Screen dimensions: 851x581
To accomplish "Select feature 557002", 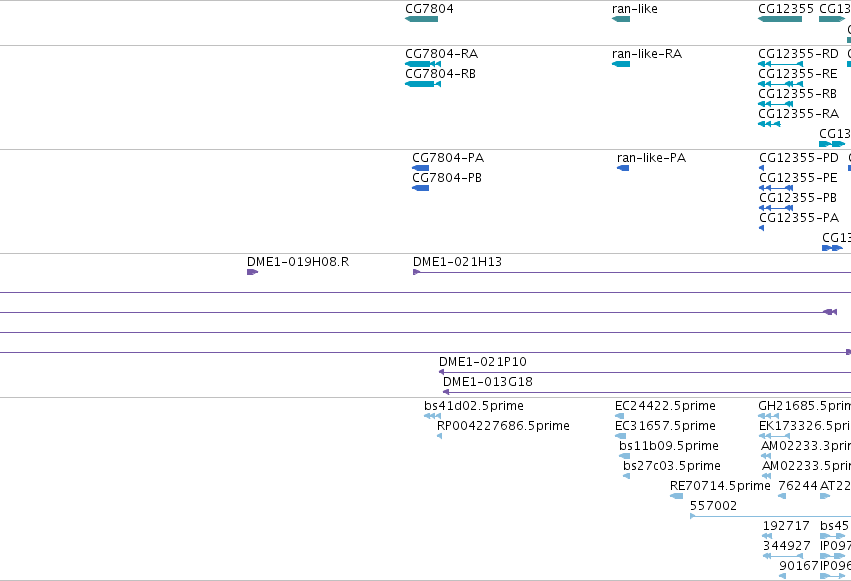I will [x=770, y=516].
